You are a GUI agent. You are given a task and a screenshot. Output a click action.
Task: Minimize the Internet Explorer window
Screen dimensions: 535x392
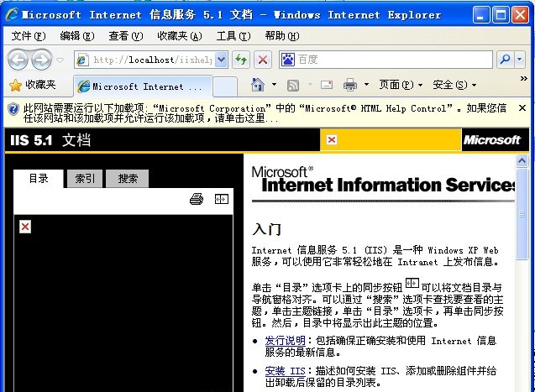tap(481, 15)
